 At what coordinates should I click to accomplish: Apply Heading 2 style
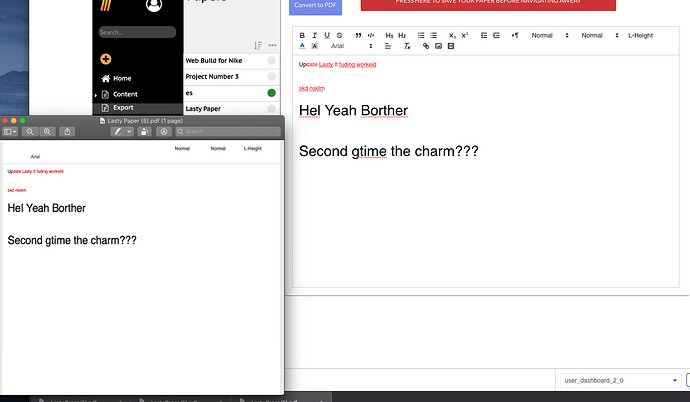(x=402, y=35)
